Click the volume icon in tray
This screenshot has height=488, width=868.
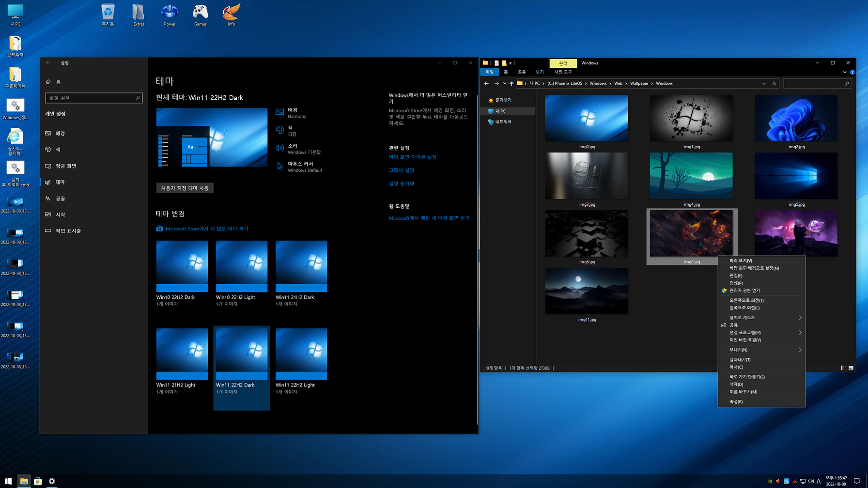(x=811, y=481)
